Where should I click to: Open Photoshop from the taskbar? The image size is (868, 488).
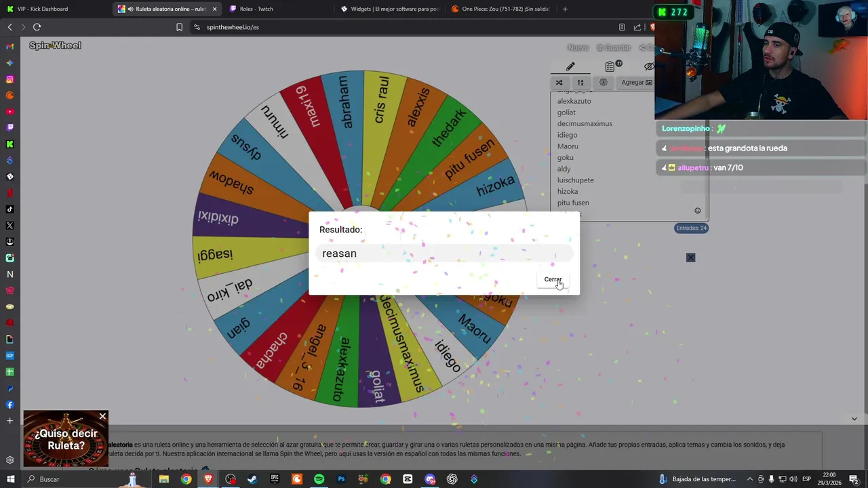pyautogui.click(x=341, y=479)
